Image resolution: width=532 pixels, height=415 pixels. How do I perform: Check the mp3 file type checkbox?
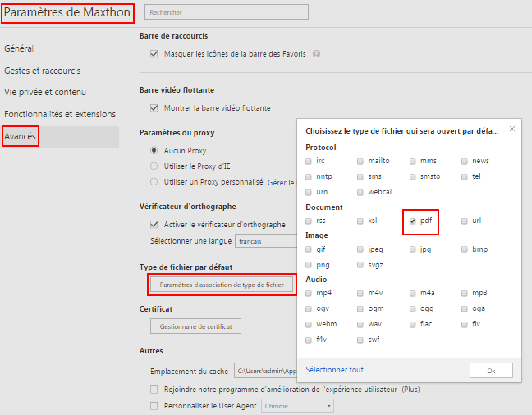pos(465,294)
